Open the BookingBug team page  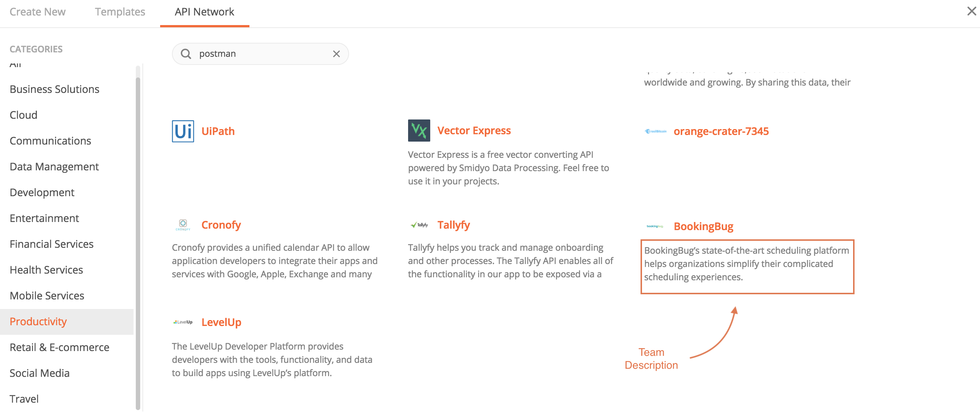pyautogui.click(x=703, y=226)
